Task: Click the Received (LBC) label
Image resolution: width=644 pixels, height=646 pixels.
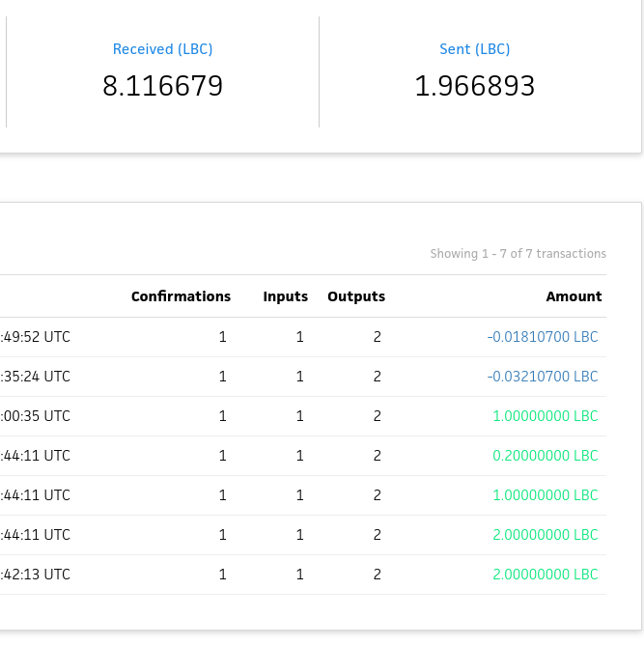Action: 163,49
